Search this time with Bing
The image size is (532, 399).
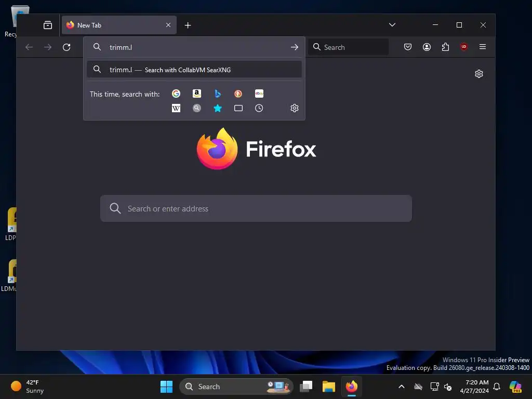click(x=218, y=94)
